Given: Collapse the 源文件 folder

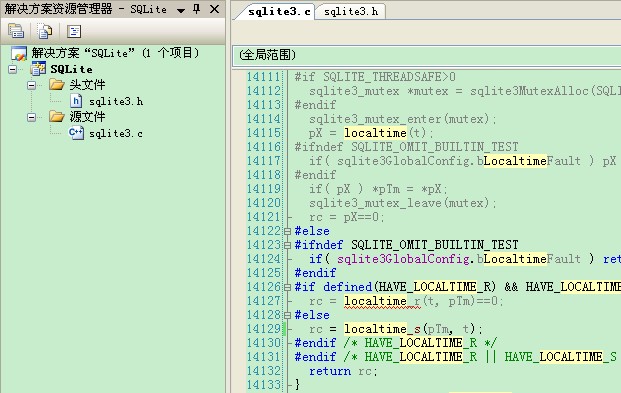Looking at the screenshot, I should [x=31, y=117].
